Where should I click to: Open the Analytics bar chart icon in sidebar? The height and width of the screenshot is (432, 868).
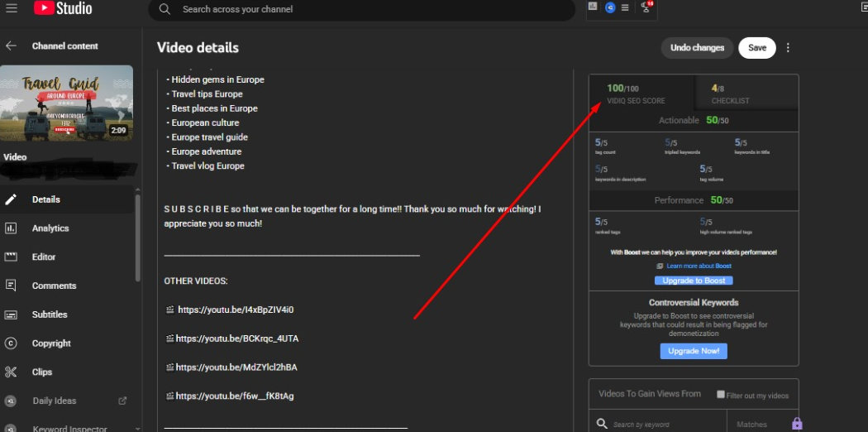(11, 228)
